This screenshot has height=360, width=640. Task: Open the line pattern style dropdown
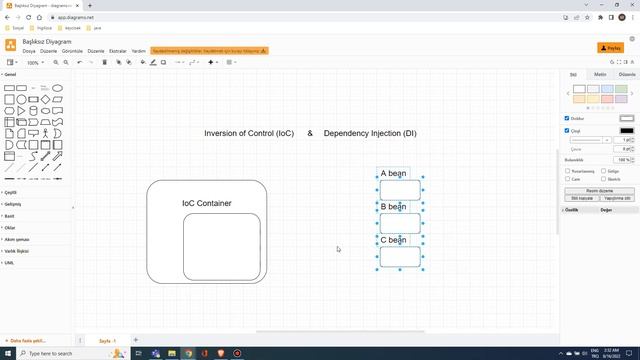590,140
